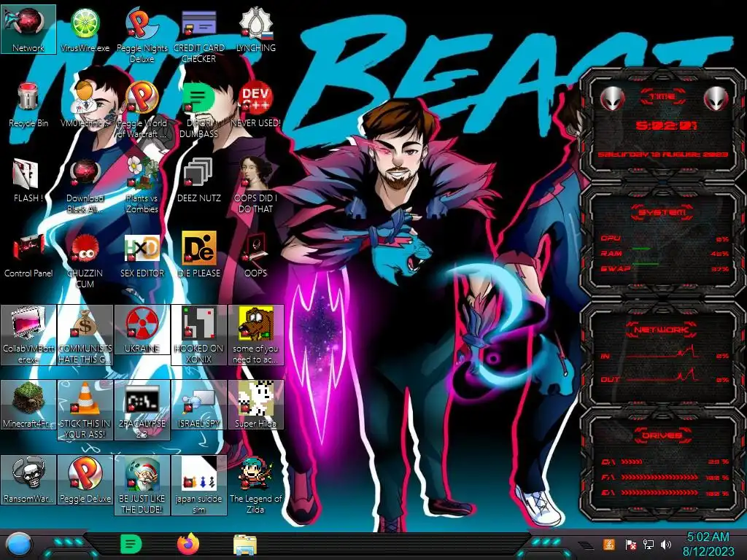Launch Plants vs Zombies shortcut

[142, 186]
